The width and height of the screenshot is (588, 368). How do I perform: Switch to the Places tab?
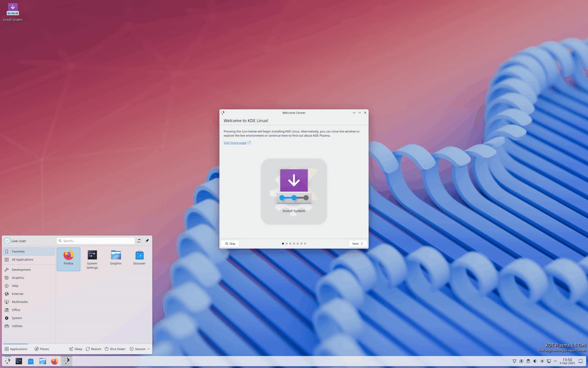pyautogui.click(x=41, y=349)
